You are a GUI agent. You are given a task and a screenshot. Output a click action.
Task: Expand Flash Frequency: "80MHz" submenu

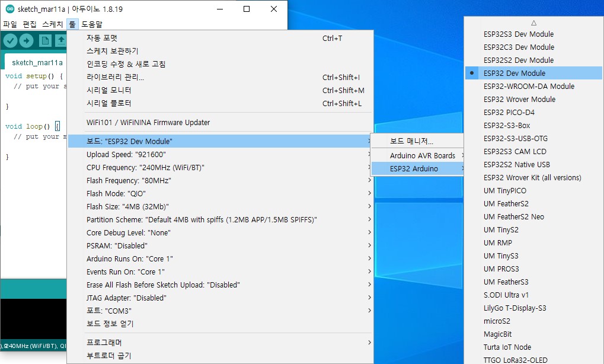click(x=220, y=181)
